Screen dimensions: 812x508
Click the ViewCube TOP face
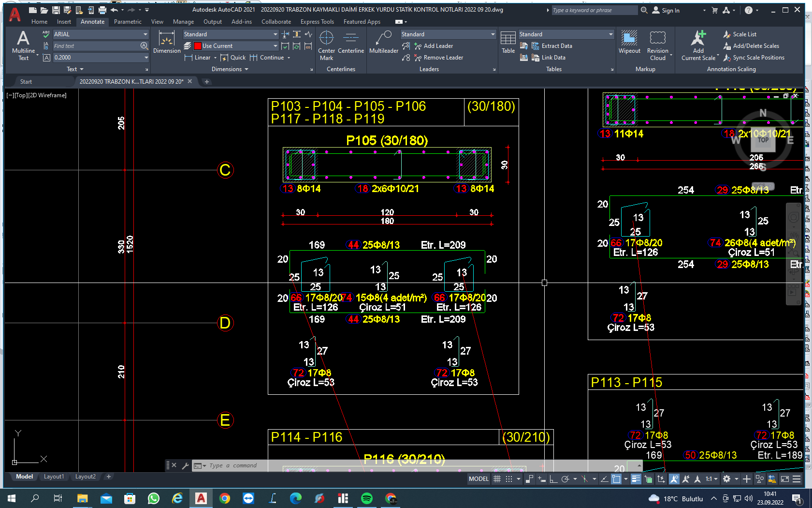[x=763, y=140]
